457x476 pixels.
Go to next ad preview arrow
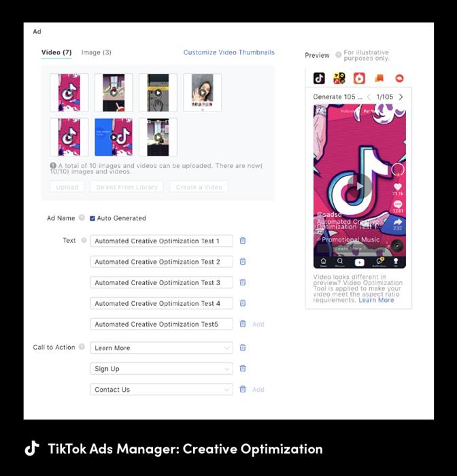[401, 97]
